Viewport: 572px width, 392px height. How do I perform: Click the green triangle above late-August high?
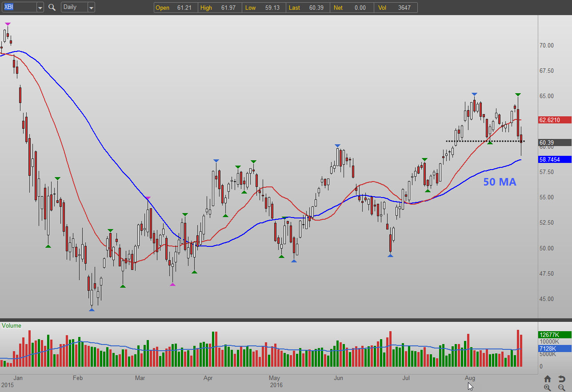tap(518, 95)
